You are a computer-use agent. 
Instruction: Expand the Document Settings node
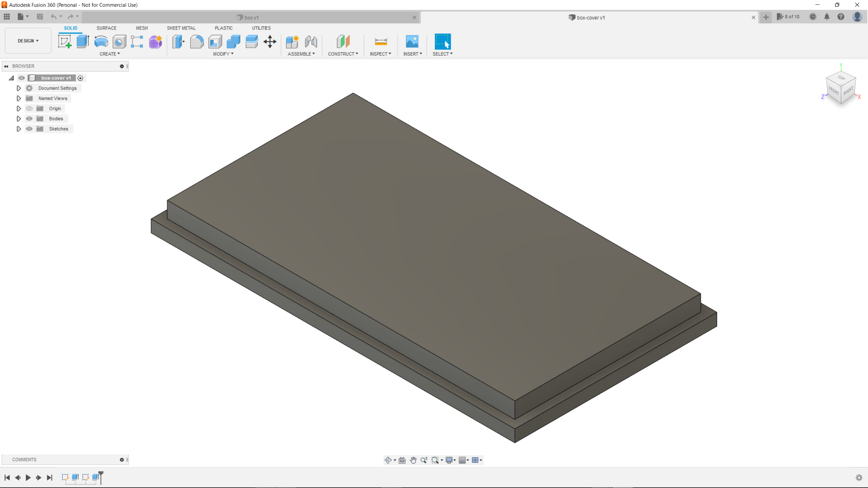[19, 88]
